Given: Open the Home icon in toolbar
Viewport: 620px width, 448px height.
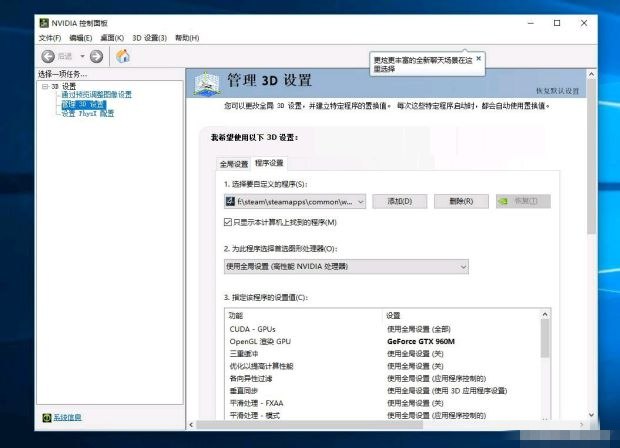Looking at the screenshot, I should click(123, 56).
